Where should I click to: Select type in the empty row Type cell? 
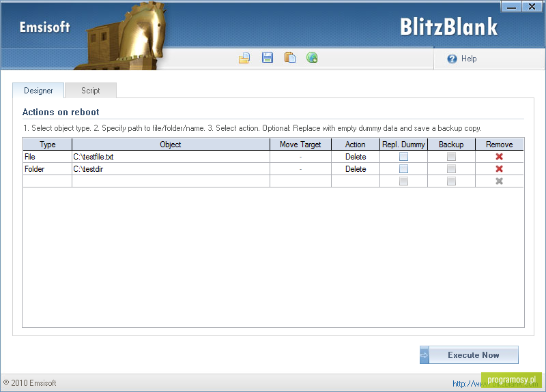(x=47, y=181)
